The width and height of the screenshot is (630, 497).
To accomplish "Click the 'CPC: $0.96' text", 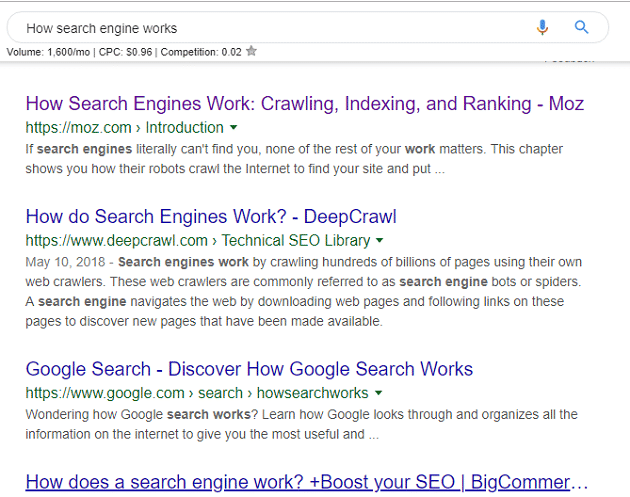I will 125,52.
